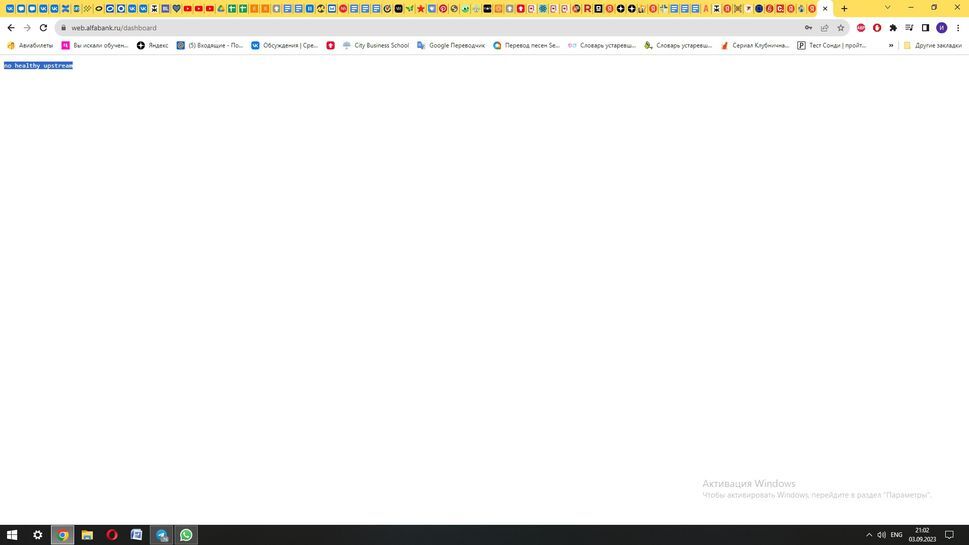Open the Google Переводчик bookmark

pyautogui.click(x=451, y=45)
